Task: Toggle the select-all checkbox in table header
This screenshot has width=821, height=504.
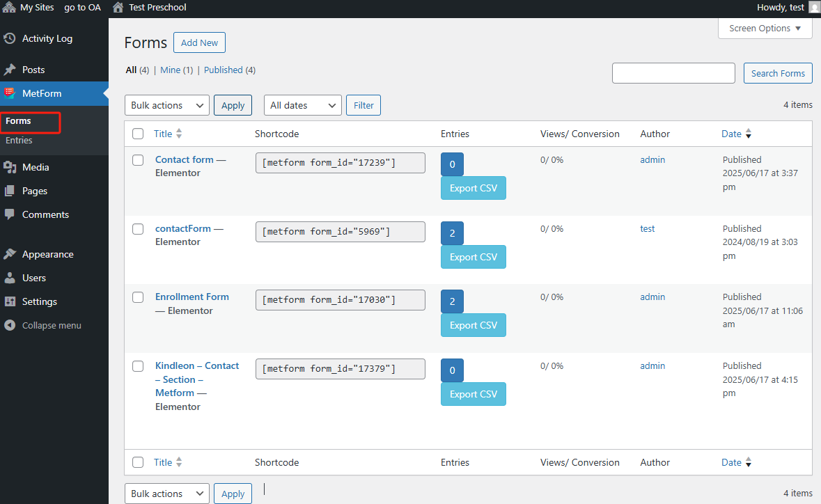Action: tap(138, 134)
